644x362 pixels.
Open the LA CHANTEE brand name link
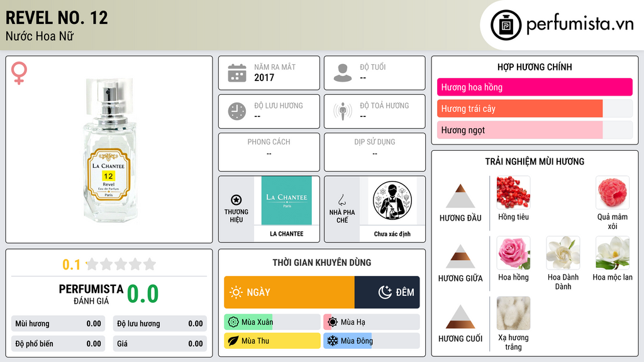point(287,234)
